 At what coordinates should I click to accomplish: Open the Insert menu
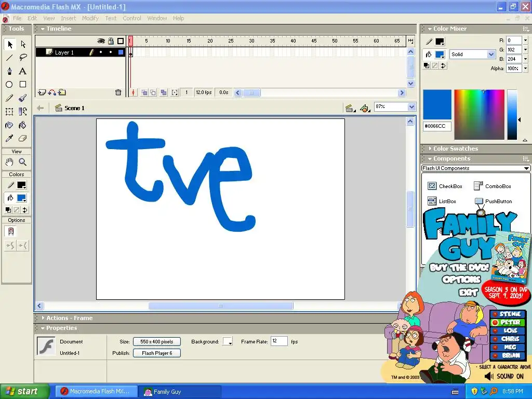pyautogui.click(x=69, y=18)
